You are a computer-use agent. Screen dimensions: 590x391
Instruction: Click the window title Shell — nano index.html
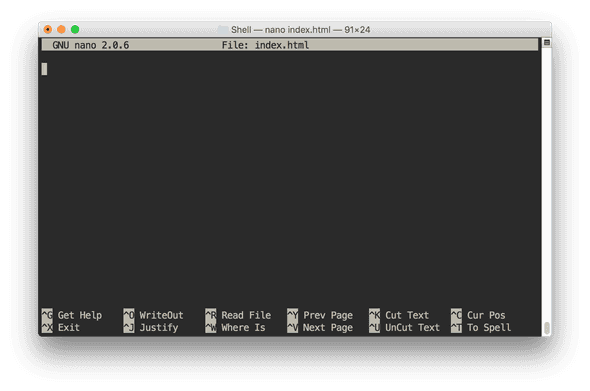pos(301,29)
